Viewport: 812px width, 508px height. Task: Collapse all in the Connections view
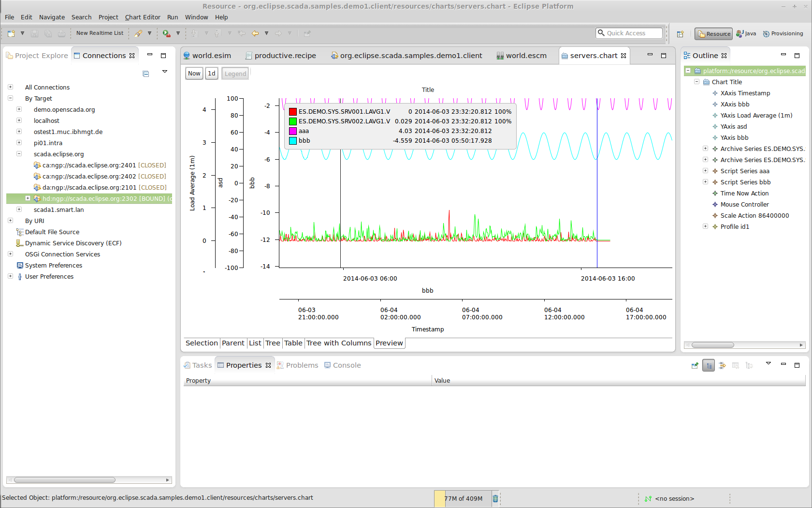[x=146, y=74]
